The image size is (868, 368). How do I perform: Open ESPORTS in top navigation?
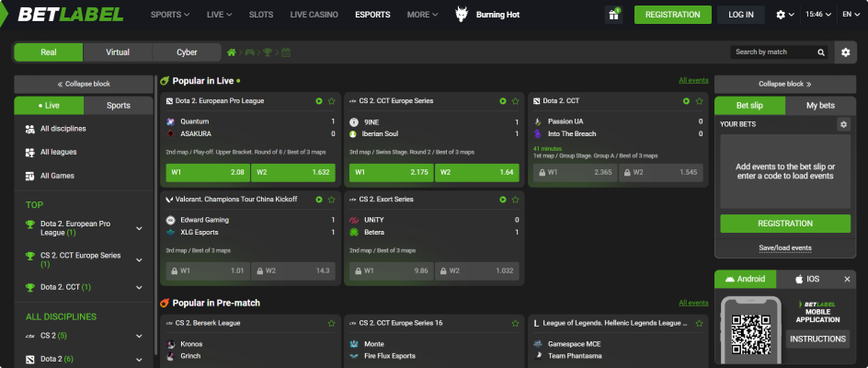point(372,15)
